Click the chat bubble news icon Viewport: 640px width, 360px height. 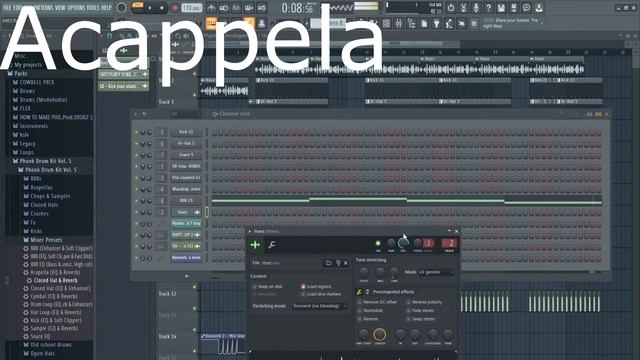526,8
